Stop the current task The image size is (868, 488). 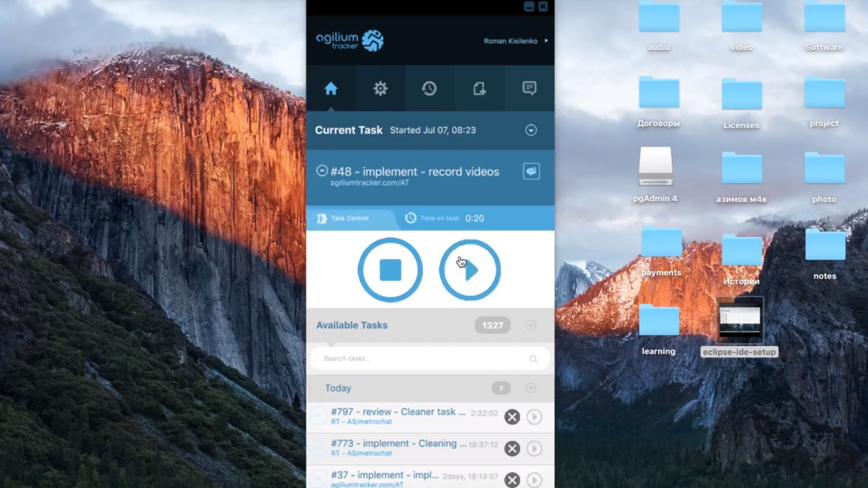pos(390,270)
